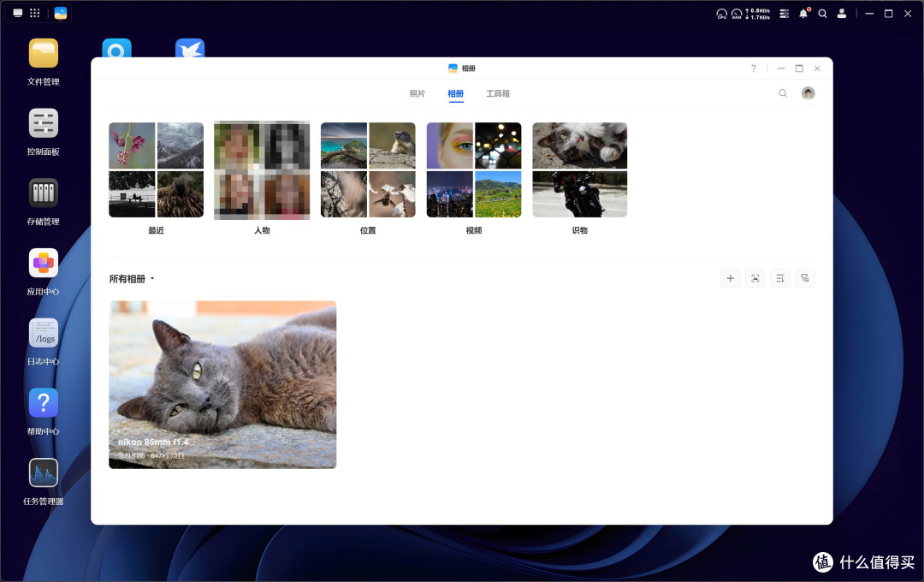Select the 相册 app icon in top taskbar
This screenshot has width=924, height=582.
[x=60, y=13]
